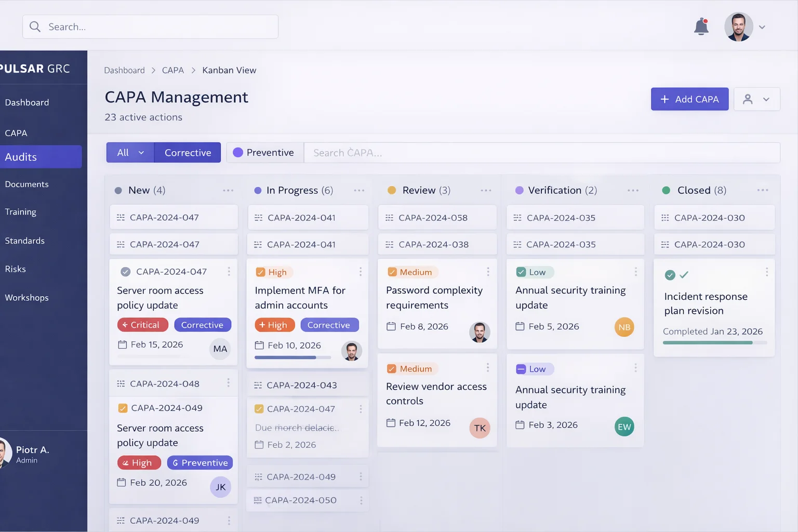The width and height of the screenshot is (798, 532).
Task: Open the notification bell icon
Action: [701, 26]
